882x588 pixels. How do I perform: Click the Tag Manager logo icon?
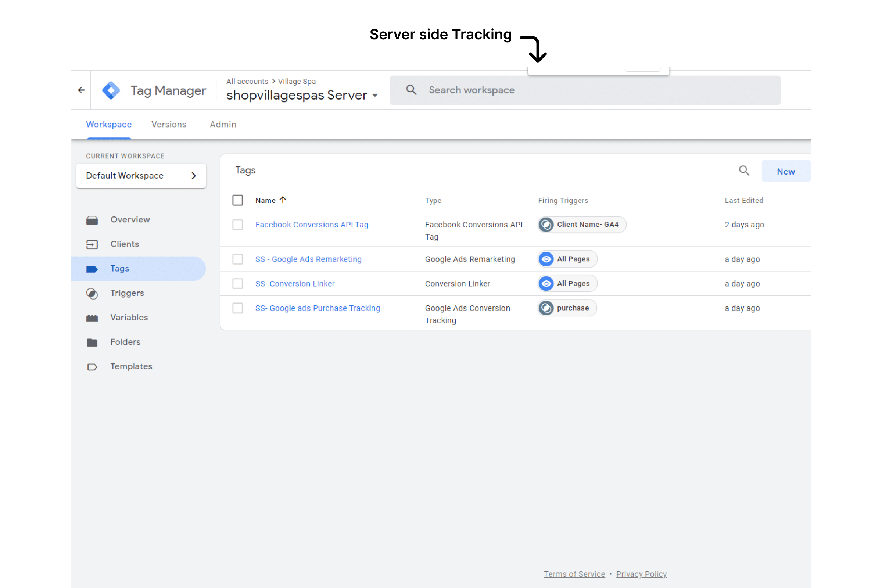pyautogui.click(x=111, y=90)
